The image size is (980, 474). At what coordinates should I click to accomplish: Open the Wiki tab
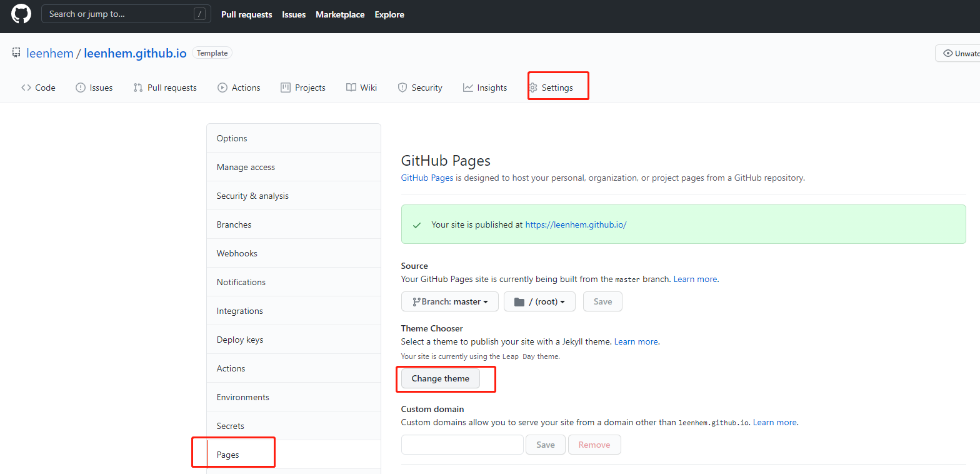[362, 88]
